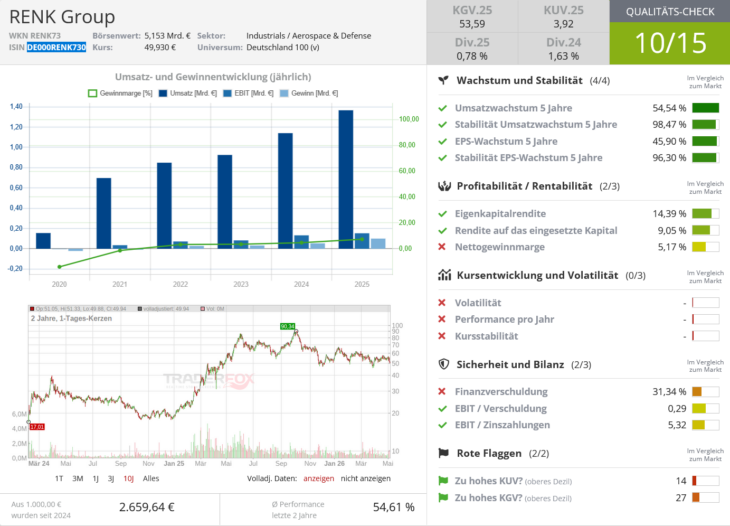This screenshot has height=526, width=730.
Task: Click the 90,34 high price marker
Action: pos(288,326)
